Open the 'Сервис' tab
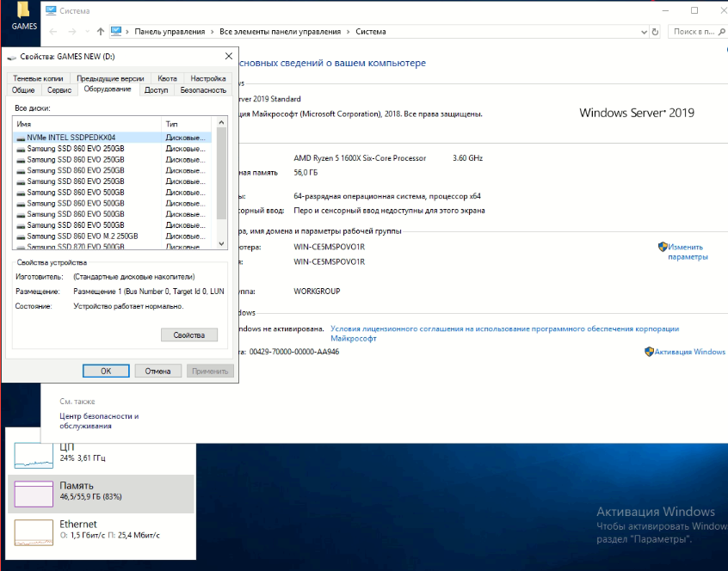 (x=59, y=90)
